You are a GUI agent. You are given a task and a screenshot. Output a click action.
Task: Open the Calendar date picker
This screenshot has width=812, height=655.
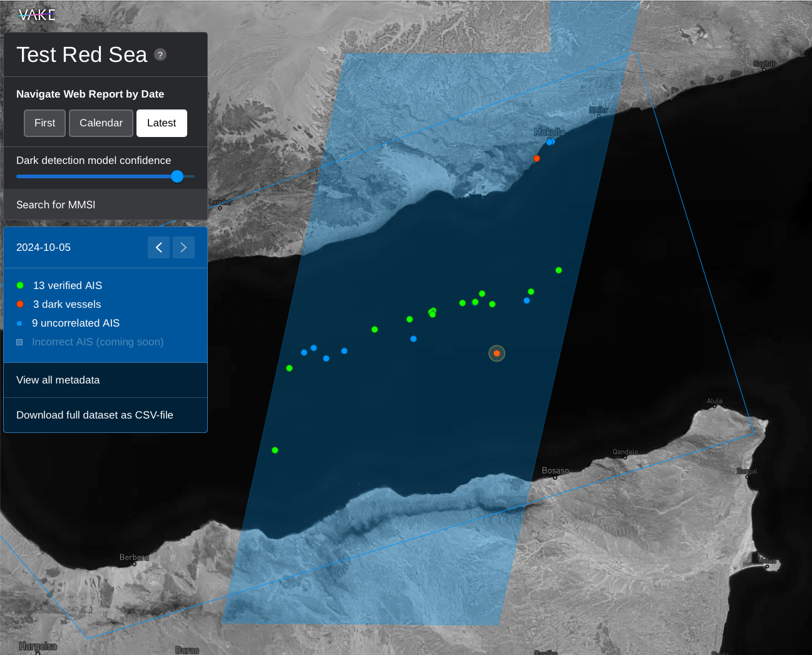(101, 123)
